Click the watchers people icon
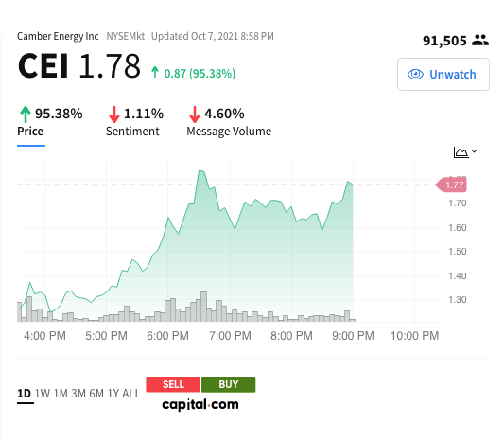The image size is (504, 441). click(480, 41)
